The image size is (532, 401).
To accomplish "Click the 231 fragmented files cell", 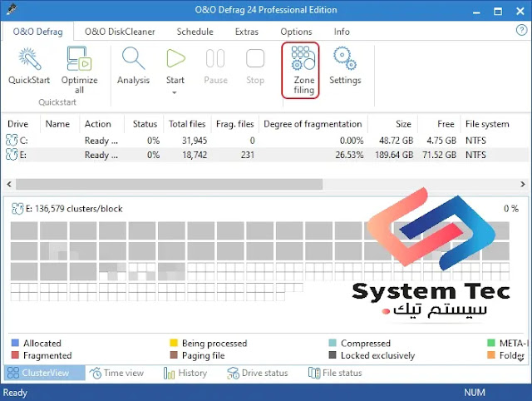I will click(x=248, y=155).
